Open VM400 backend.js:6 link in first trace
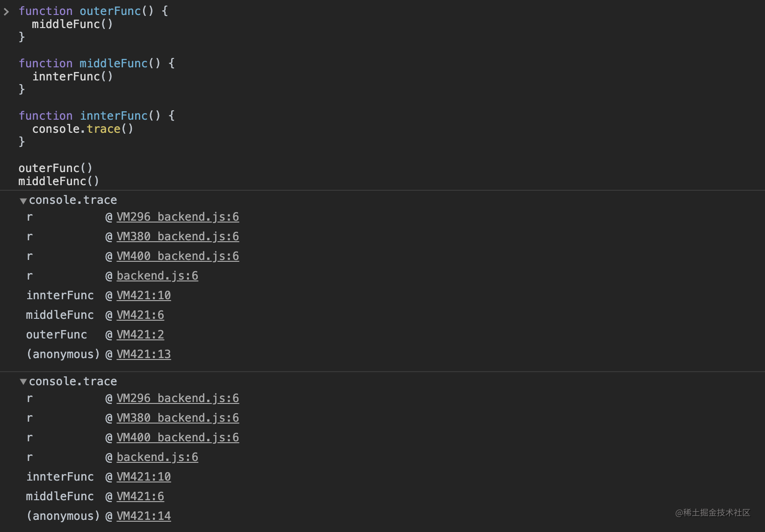Screen dimensions: 765x532 [178, 256]
